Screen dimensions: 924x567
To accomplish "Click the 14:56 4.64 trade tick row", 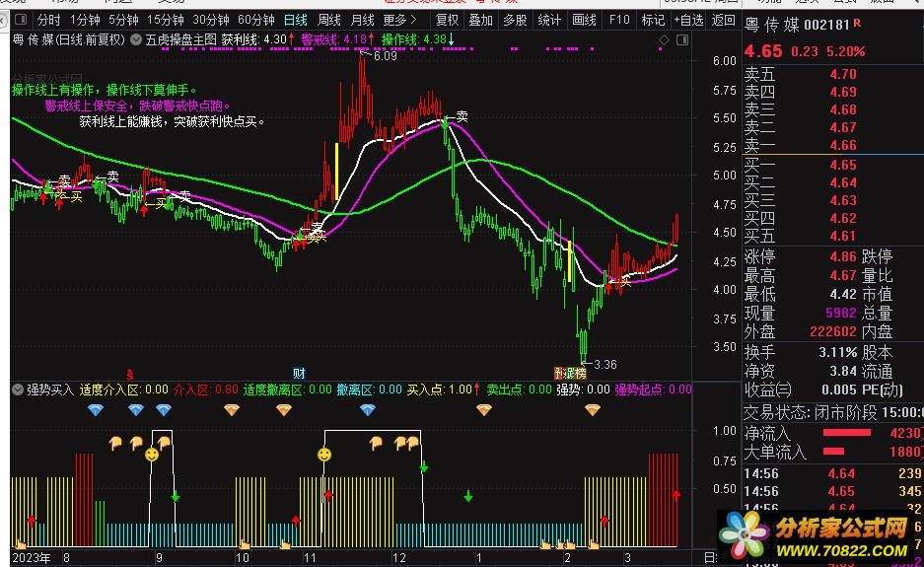I will (x=832, y=474).
